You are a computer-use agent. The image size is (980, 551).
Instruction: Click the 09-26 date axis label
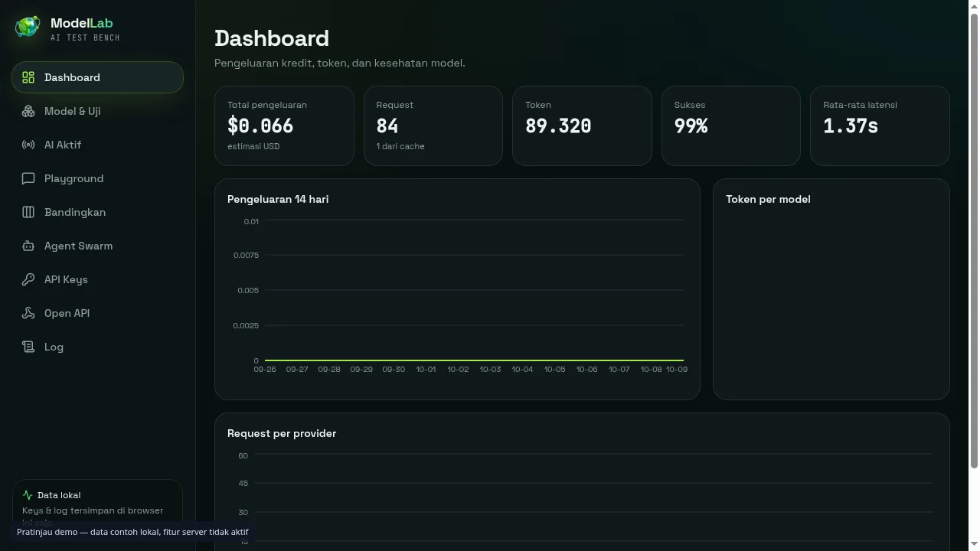point(265,370)
